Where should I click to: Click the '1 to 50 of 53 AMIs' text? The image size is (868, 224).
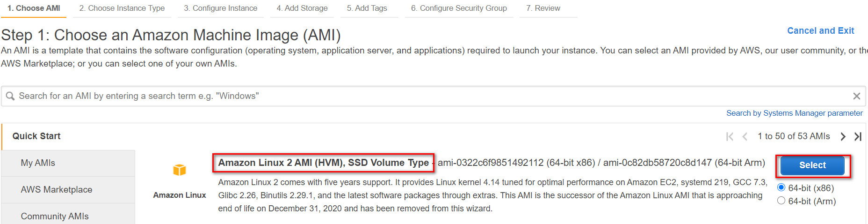794,136
